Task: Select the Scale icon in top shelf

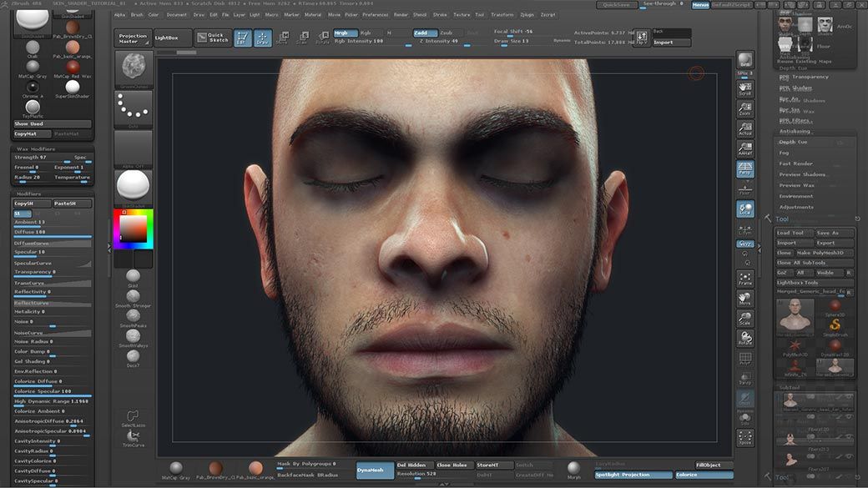Action: [302, 38]
